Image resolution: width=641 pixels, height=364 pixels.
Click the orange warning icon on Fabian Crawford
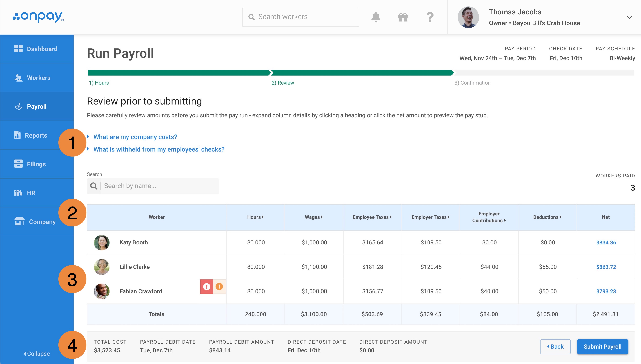point(219,286)
